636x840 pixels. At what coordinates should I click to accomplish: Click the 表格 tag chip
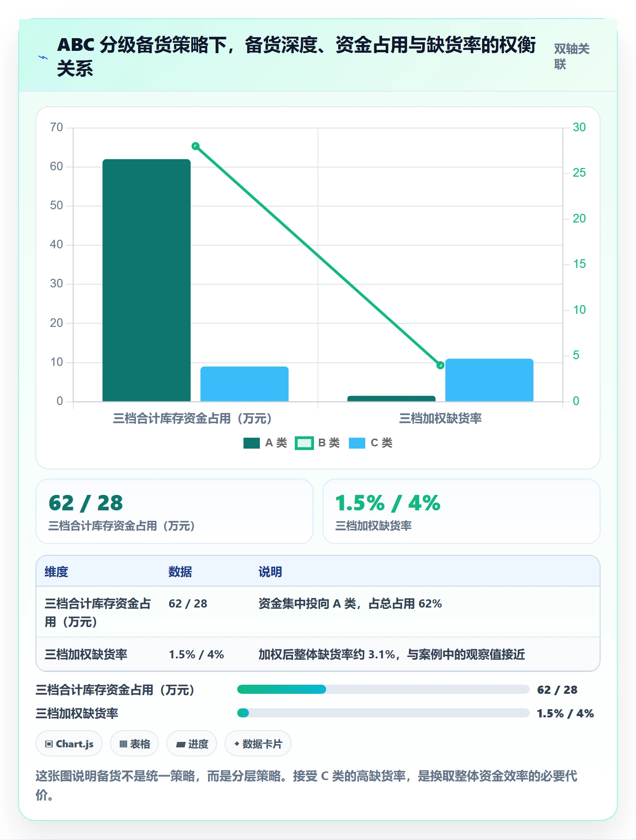(x=134, y=744)
